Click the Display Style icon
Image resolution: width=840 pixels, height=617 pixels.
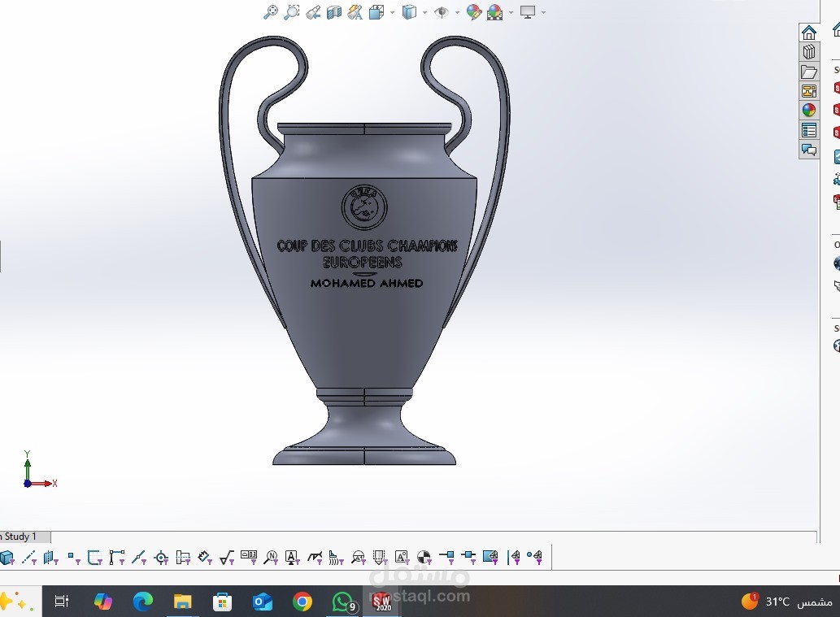click(409, 11)
